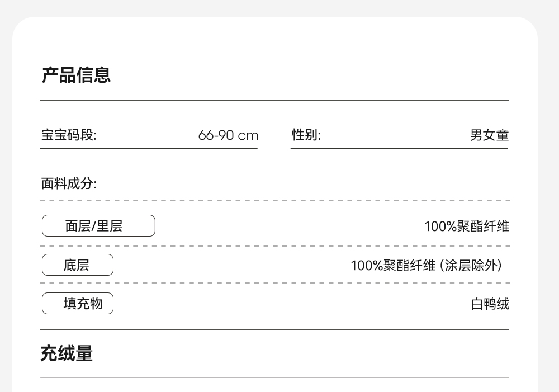
Task: Click dashed line below 面料成分 label
Action: click(274, 200)
